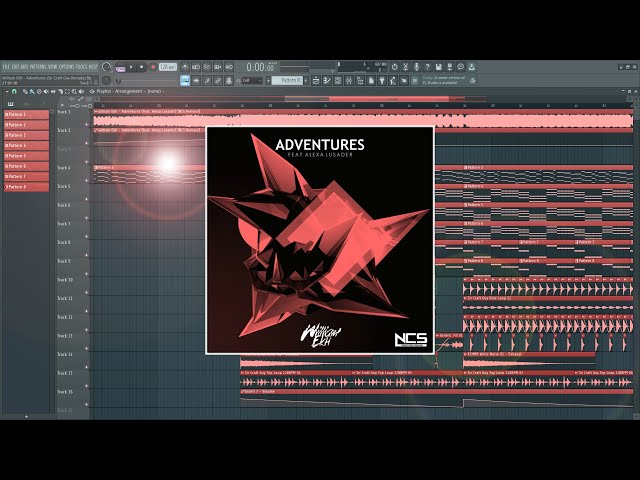Open the Channel rack view icon
Screen dimensions: 640x480
(338, 80)
